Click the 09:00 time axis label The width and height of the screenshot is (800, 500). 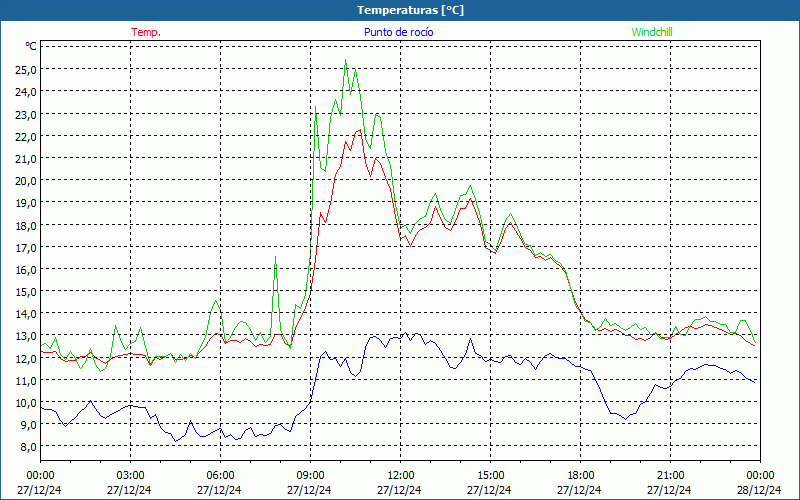pos(310,476)
